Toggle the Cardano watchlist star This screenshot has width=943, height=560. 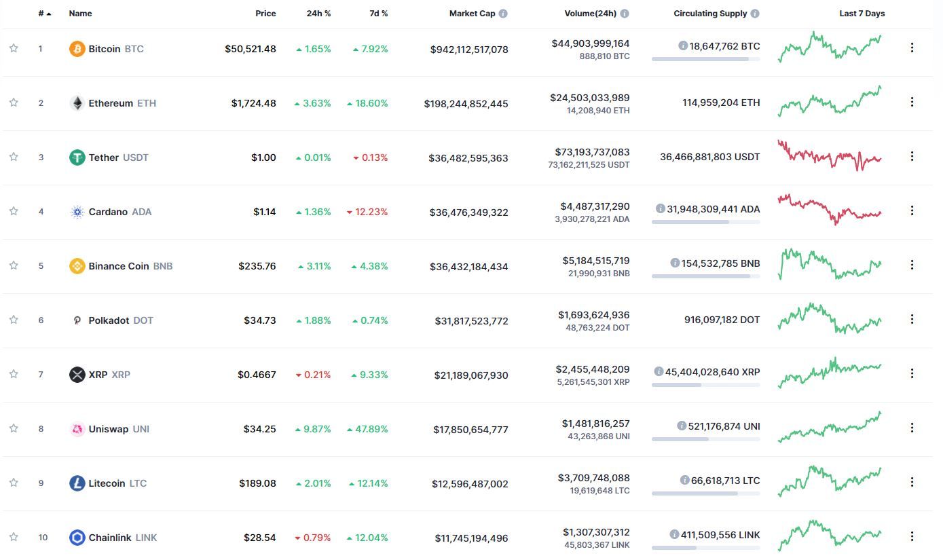14,211
